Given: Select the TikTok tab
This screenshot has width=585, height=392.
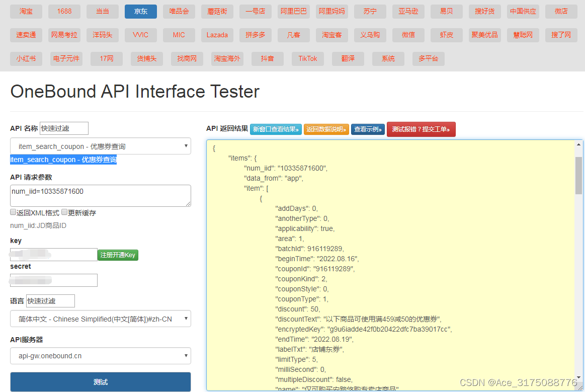Looking at the screenshot, I should (x=308, y=58).
